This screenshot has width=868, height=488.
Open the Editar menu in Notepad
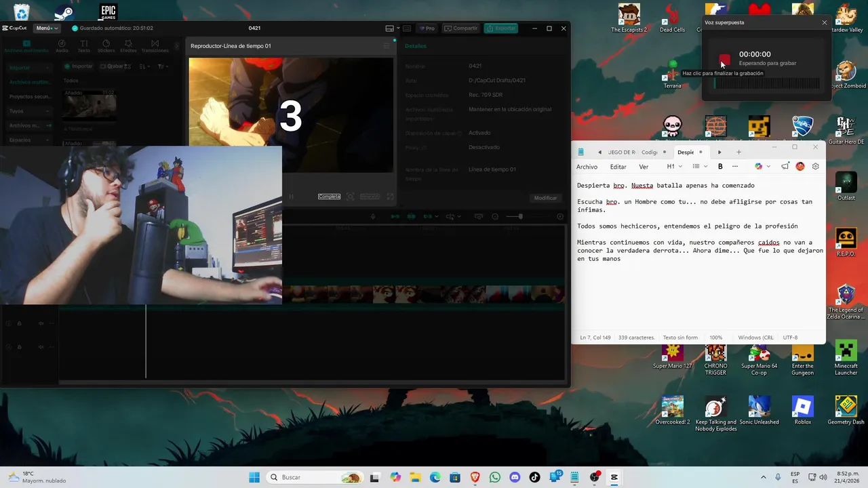(618, 167)
